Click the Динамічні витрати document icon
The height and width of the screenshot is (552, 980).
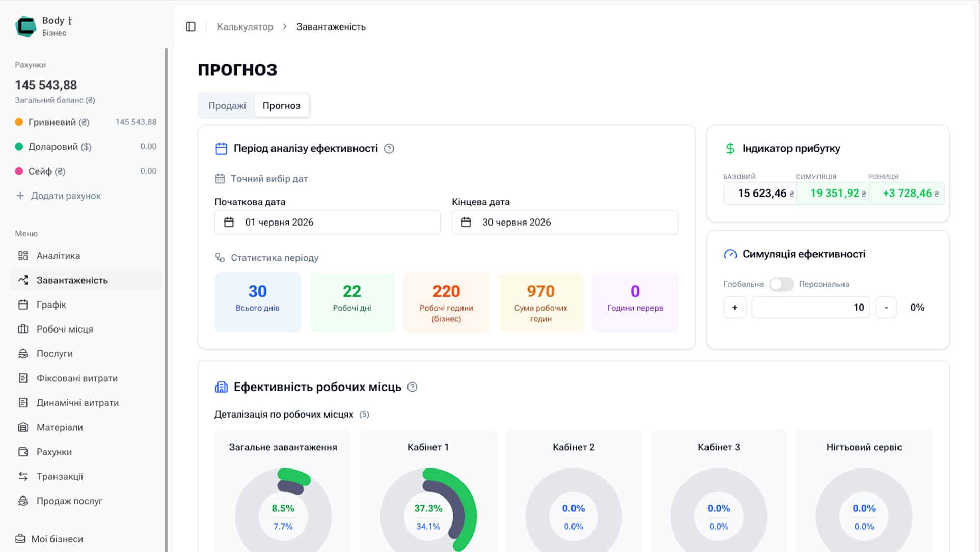pos(23,402)
